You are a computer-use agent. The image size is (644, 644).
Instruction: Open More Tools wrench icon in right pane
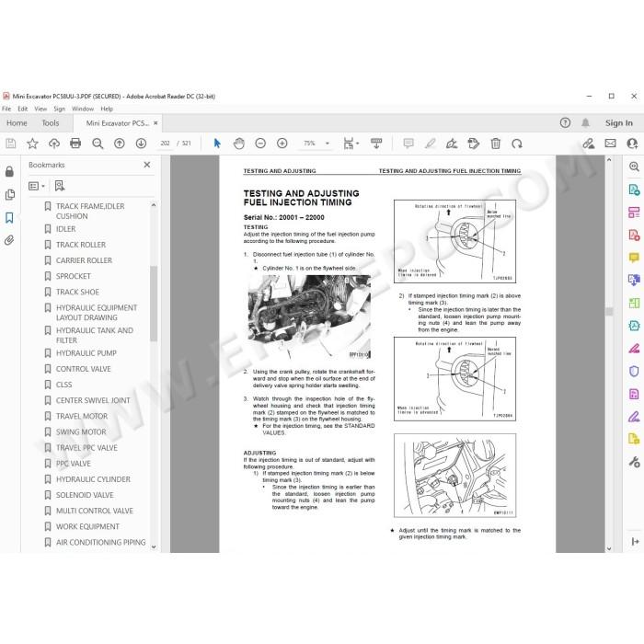pos(634,462)
